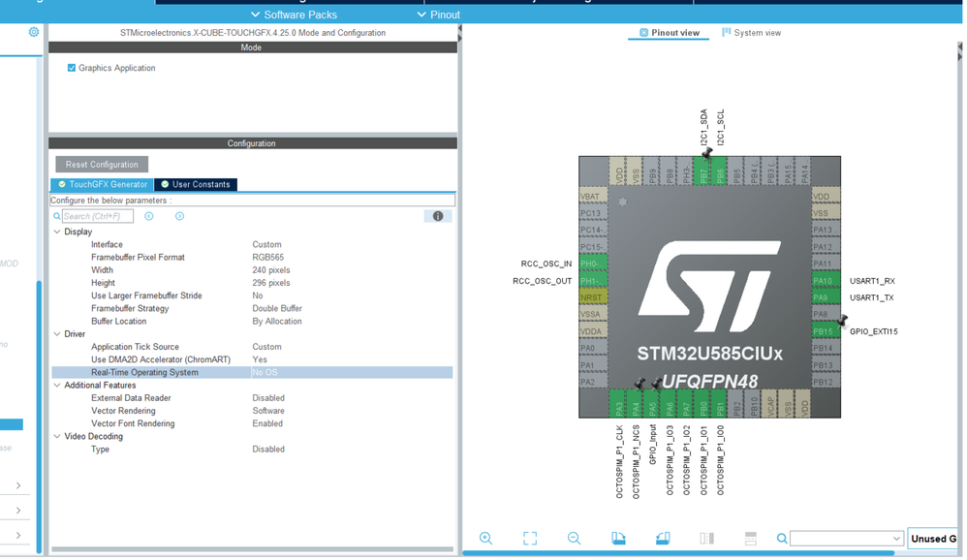Click the Application Tick Source row
Screen dimensions: 967x560
pyautogui.click(x=252, y=347)
